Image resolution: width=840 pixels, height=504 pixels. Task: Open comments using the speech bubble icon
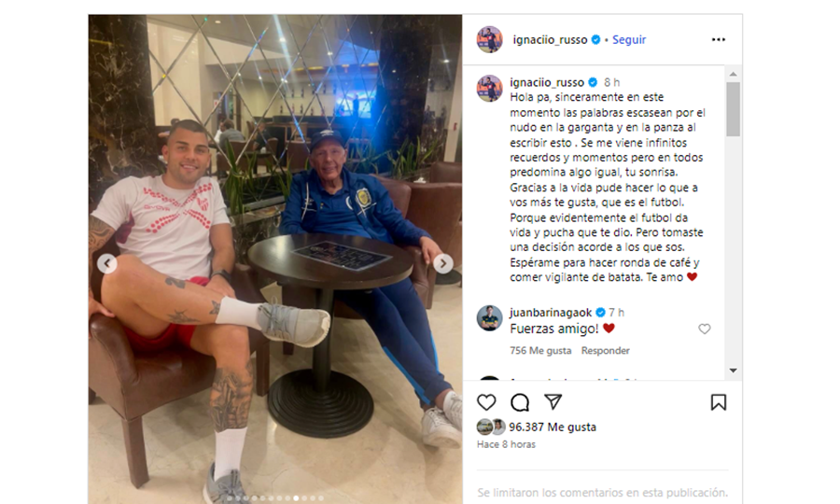tap(520, 402)
